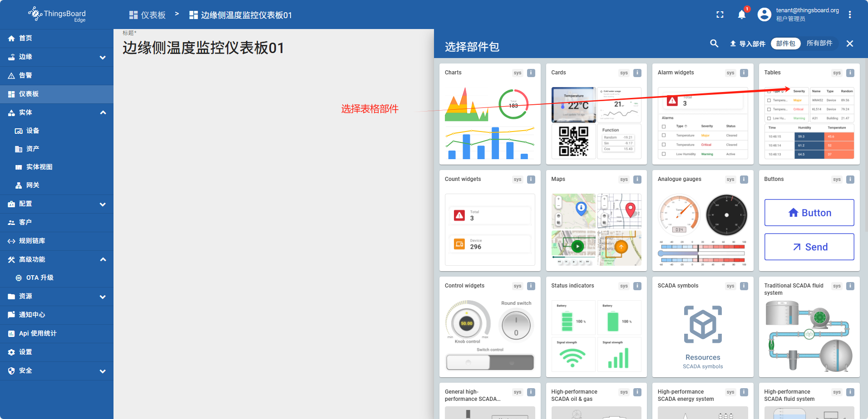
Task: Click the 导入部件 button
Action: coord(747,44)
